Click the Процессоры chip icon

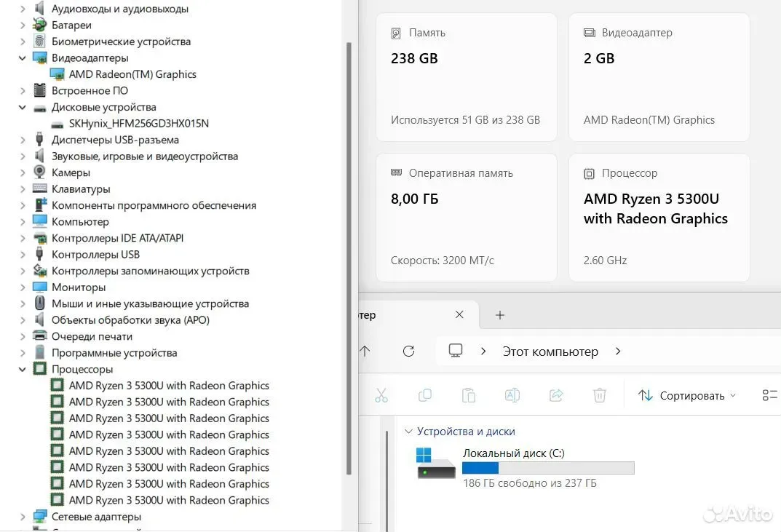click(x=40, y=368)
